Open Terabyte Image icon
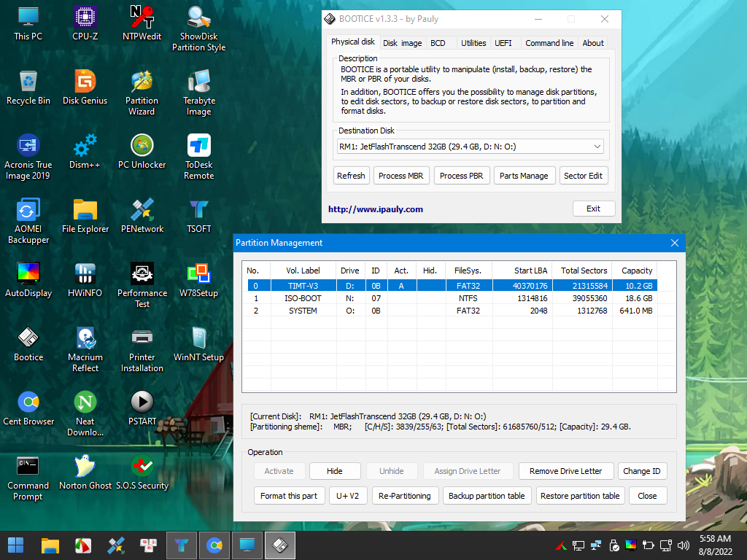The height and width of the screenshot is (560, 747). click(x=198, y=93)
